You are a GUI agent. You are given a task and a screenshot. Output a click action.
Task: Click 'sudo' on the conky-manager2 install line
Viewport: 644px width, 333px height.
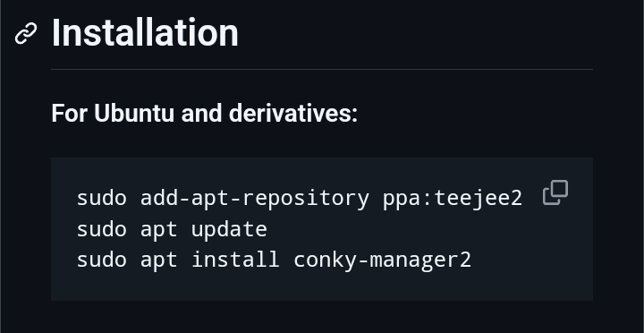pyautogui.click(x=101, y=260)
